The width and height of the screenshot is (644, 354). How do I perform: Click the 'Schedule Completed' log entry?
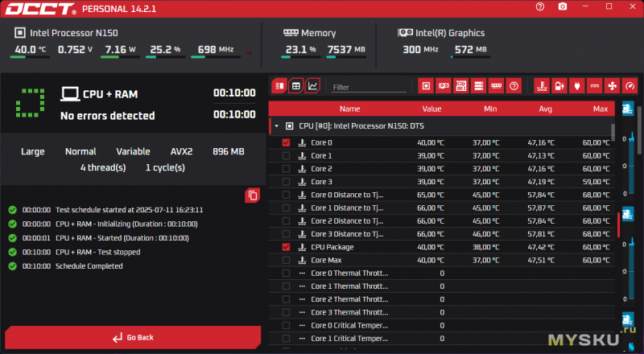[x=89, y=266]
